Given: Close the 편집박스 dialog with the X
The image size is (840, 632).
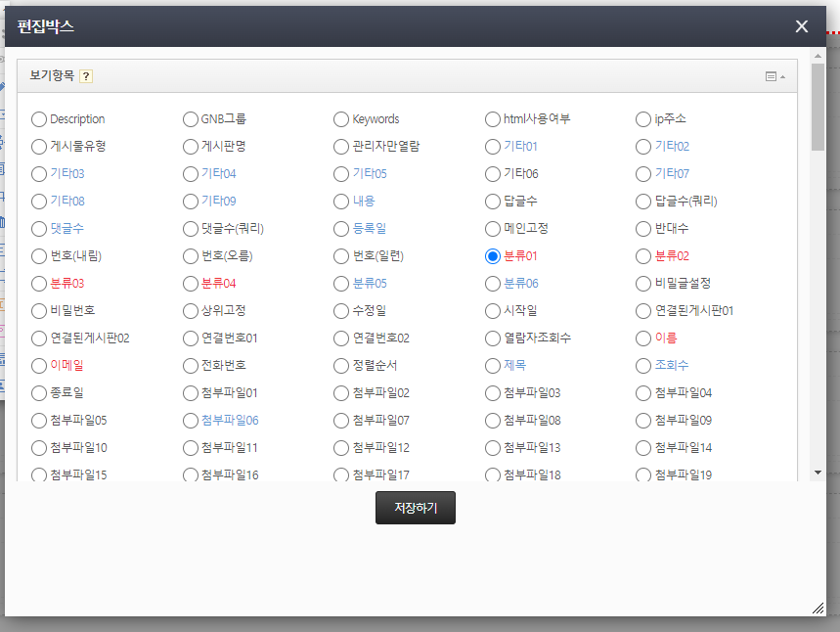Looking at the screenshot, I should point(802,26).
